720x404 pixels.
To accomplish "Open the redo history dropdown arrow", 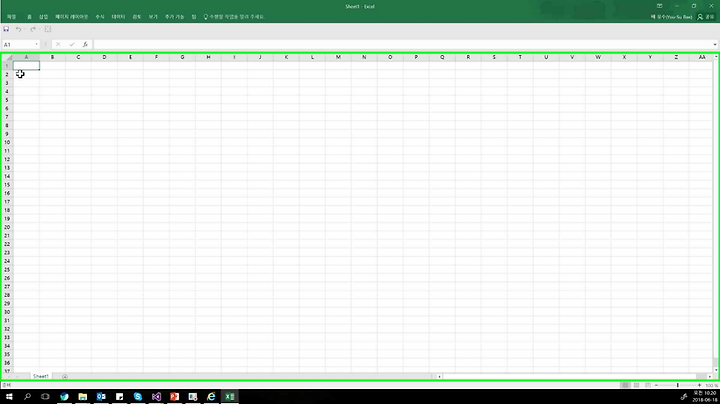I will click(39, 29).
